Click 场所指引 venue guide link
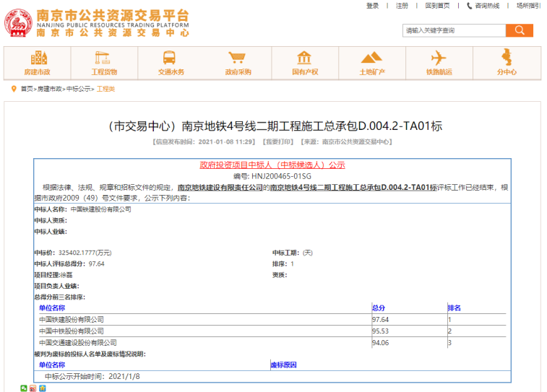Viewport: 547px width, 392px height. (528, 6)
